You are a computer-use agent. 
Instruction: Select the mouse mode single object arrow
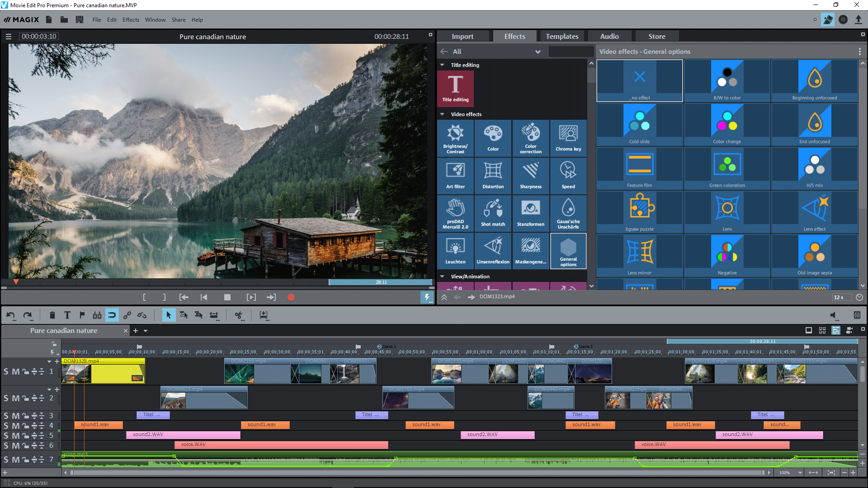pos(168,315)
